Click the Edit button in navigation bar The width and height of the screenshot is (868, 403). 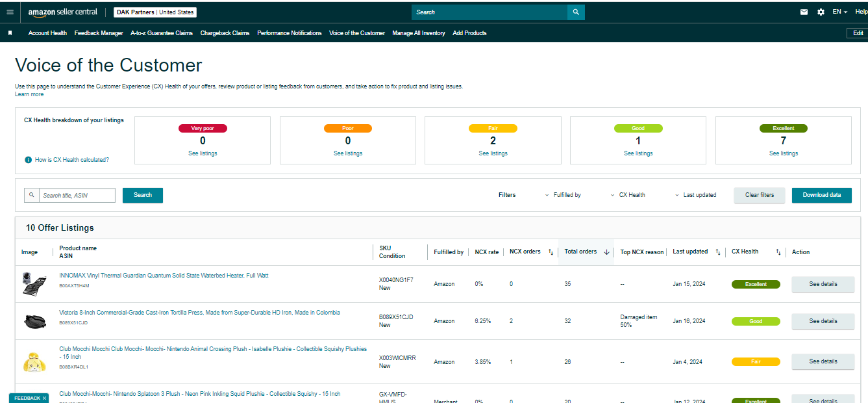point(858,33)
